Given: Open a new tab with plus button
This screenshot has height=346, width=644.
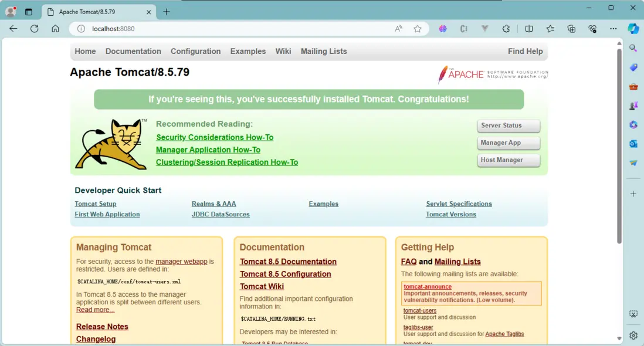Looking at the screenshot, I should click(167, 12).
